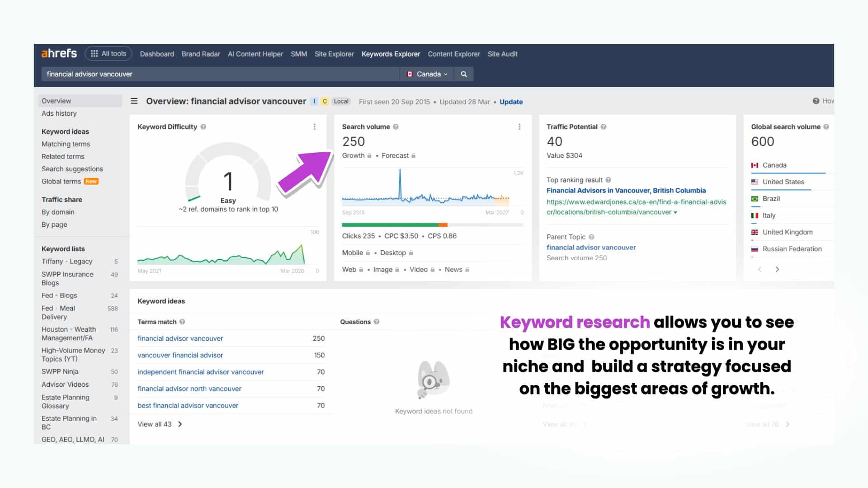The width and height of the screenshot is (868, 488).
Task: Click the help icon next to Terms match
Action: click(x=182, y=322)
